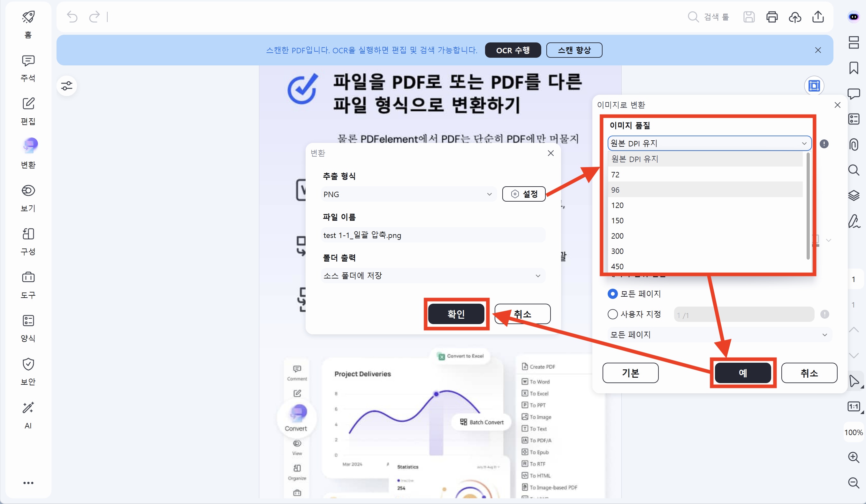Open the layers panel icon
Screen dimensions: 866x504
point(854,195)
